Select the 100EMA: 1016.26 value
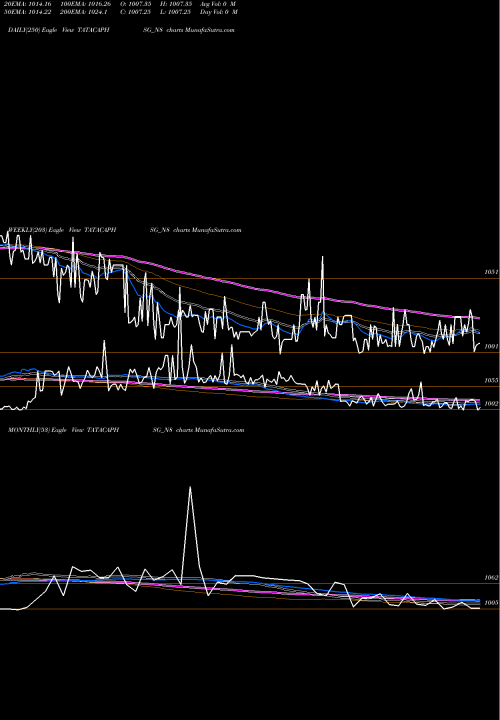This screenshot has width=500, height=720. [85, 4]
